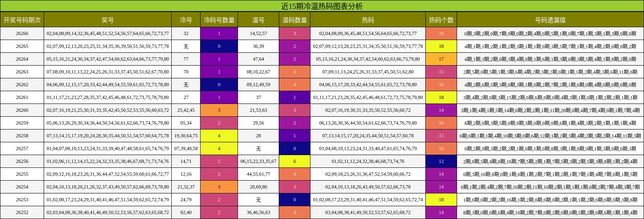This screenshot has height=219, width=644.
Task: Click period number 26264
Action: tap(22, 59)
